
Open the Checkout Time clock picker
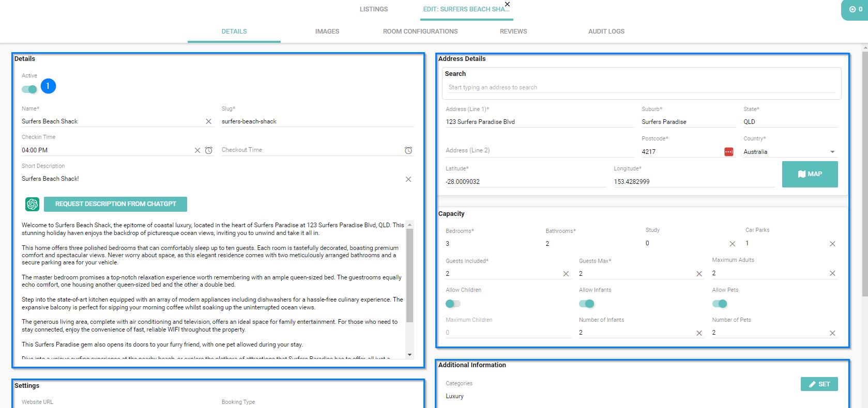pyautogui.click(x=408, y=150)
